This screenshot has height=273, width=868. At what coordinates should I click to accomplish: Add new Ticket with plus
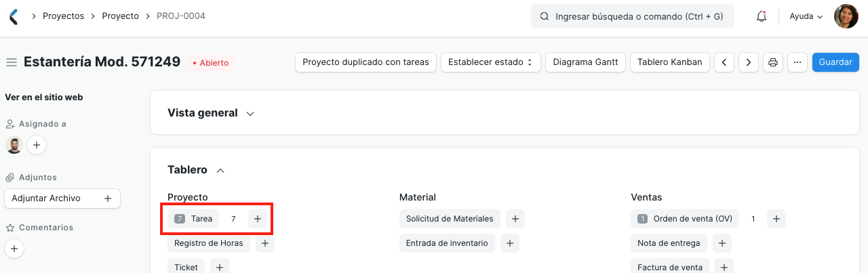coord(220,268)
